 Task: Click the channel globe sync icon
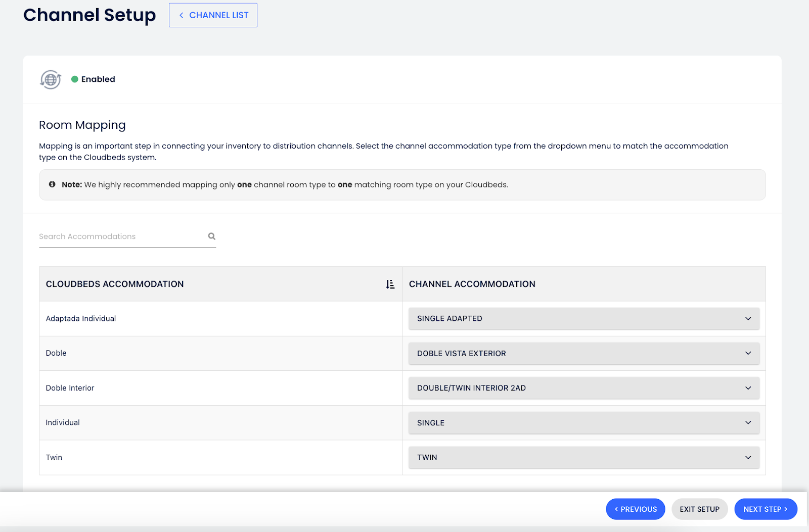point(51,80)
